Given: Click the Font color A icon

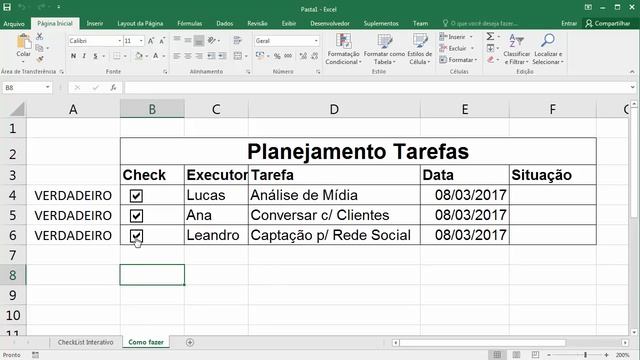Looking at the screenshot, I should pyautogui.click(x=156, y=56).
